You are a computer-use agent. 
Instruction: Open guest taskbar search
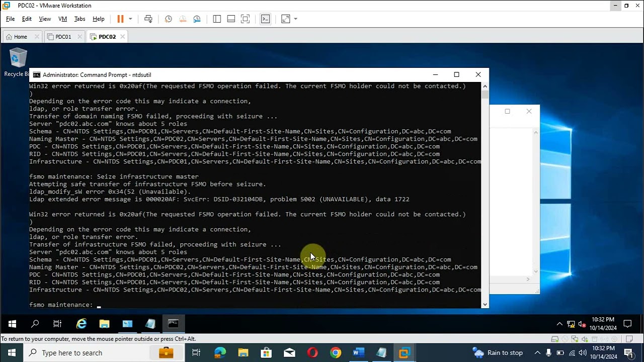click(35, 324)
